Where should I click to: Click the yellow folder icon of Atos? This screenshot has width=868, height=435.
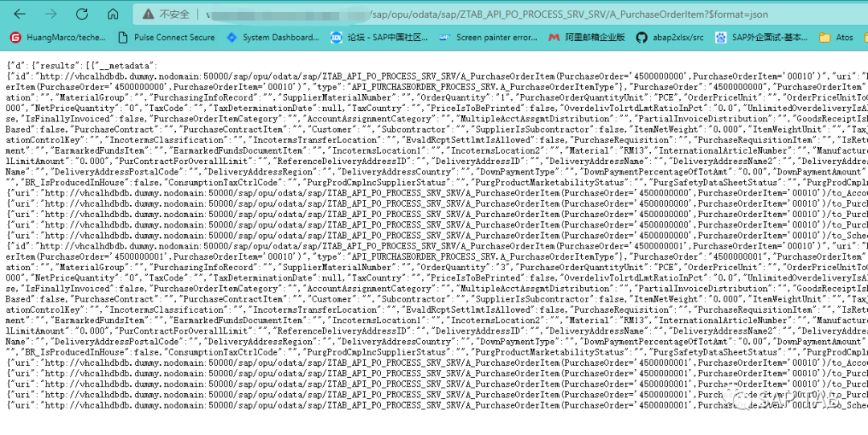(825, 38)
